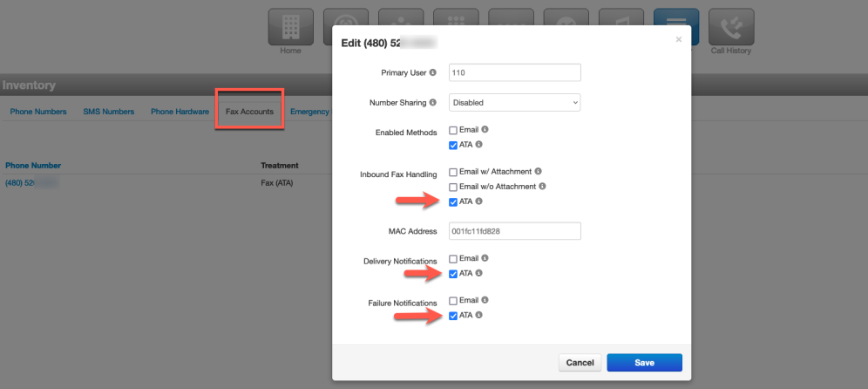Screen dimensions: 868x389
Task: Check Email w/ Attachment option
Action: click(x=453, y=173)
